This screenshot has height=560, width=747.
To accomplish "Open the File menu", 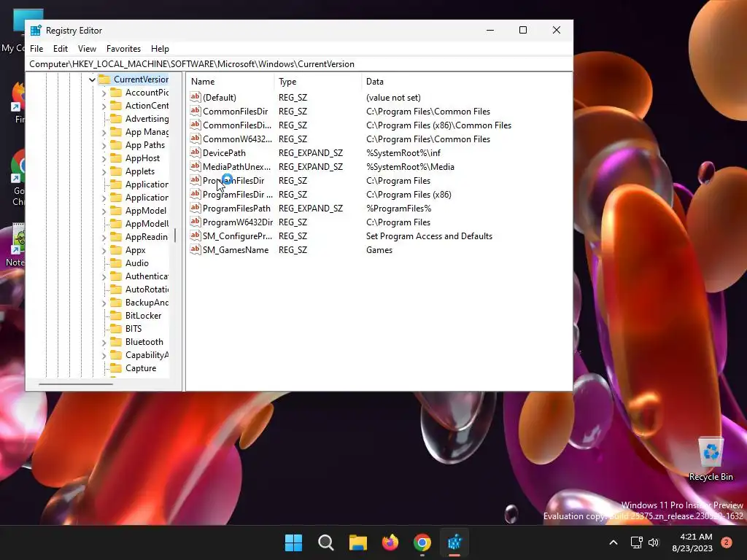I will point(36,49).
